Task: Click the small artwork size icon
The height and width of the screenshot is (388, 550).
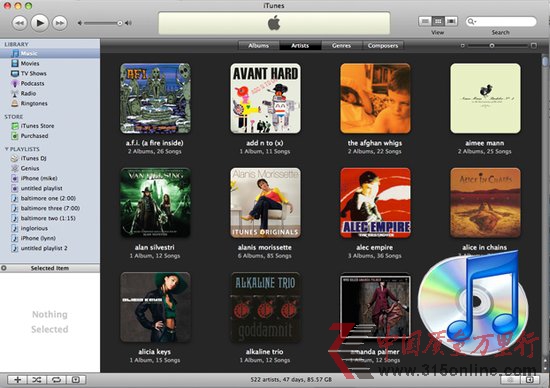Action: [x=462, y=46]
